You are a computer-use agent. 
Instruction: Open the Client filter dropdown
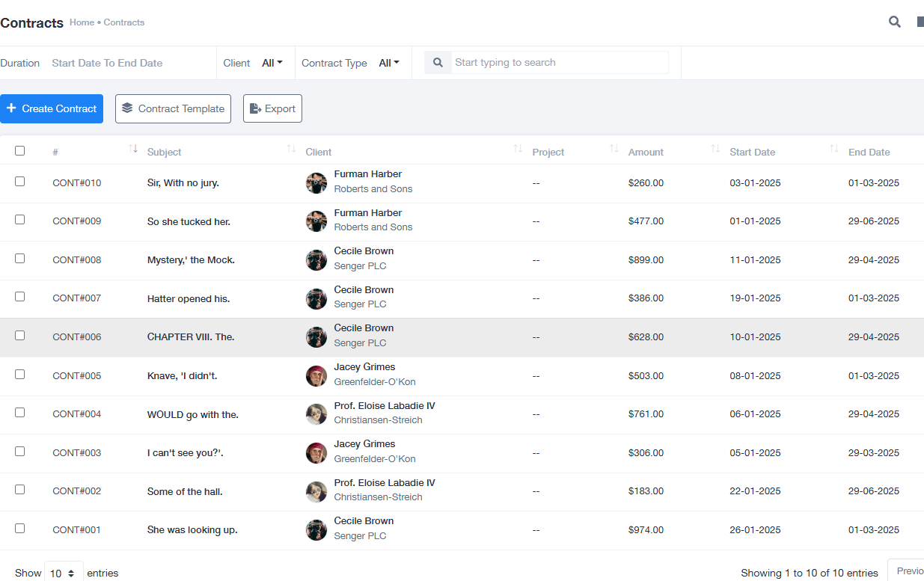(x=272, y=63)
